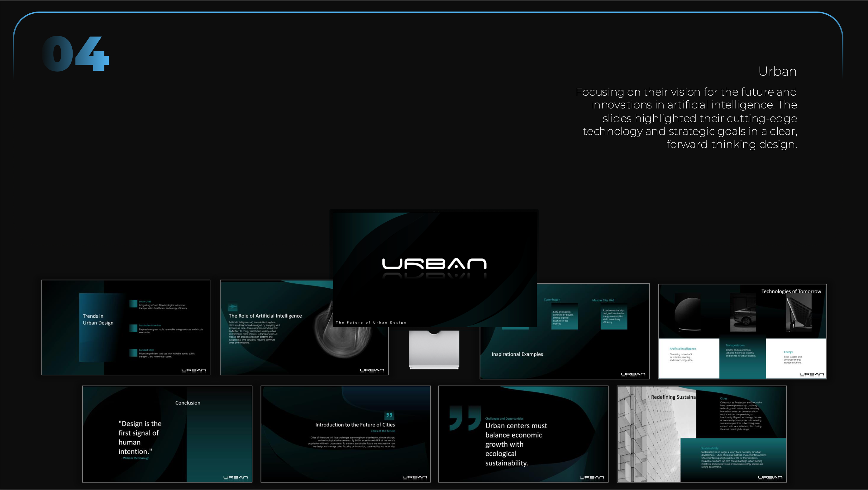Click the waveform icon above Role of Artificial Intelligence

click(x=232, y=307)
